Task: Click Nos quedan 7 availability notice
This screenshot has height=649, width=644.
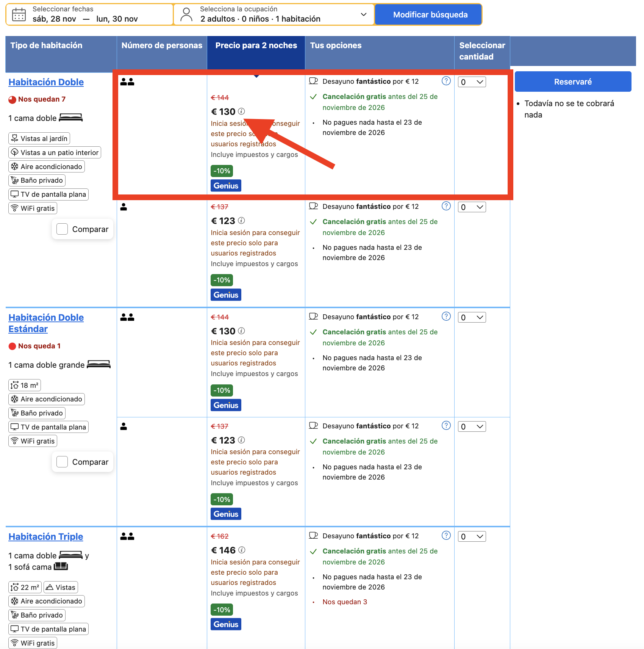Action: 37,99
